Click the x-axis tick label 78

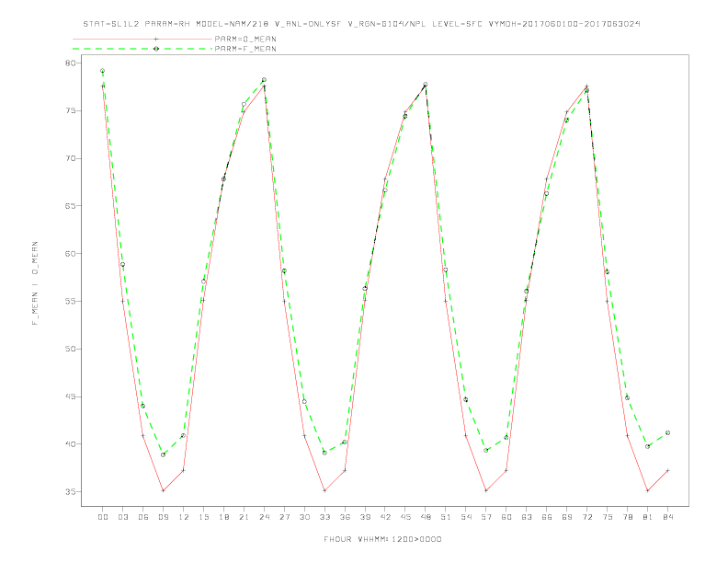[x=627, y=517]
